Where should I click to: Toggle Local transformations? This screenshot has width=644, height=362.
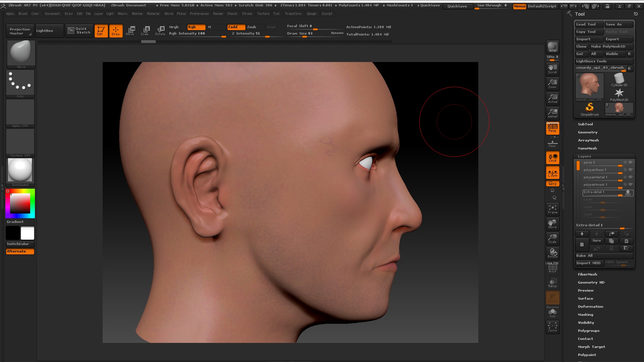click(x=552, y=158)
